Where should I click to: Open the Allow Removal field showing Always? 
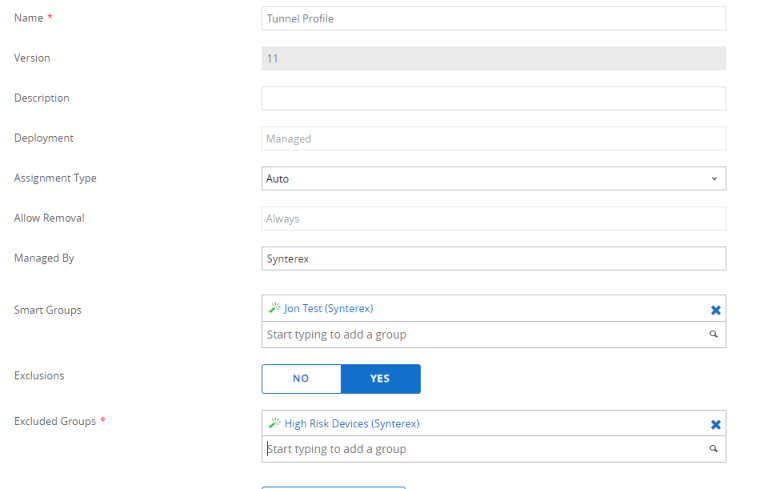pos(493,219)
